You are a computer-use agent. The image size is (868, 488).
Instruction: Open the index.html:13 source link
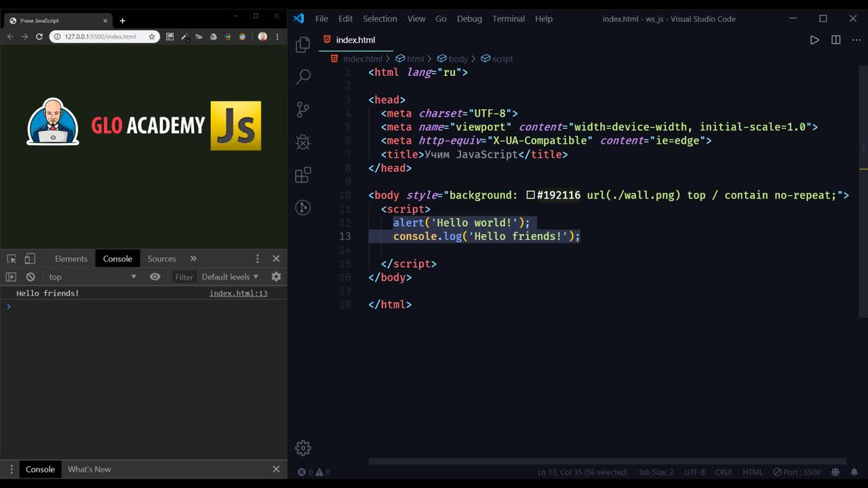239,293
